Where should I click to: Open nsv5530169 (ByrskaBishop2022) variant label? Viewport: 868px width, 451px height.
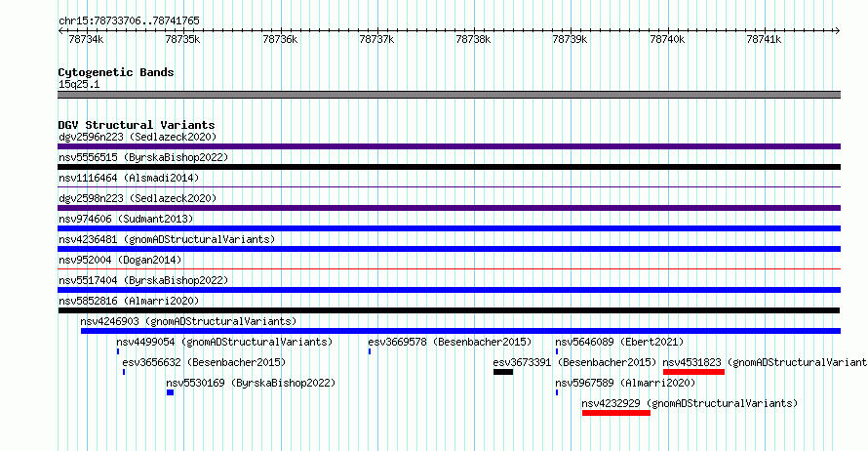[251, 383]
